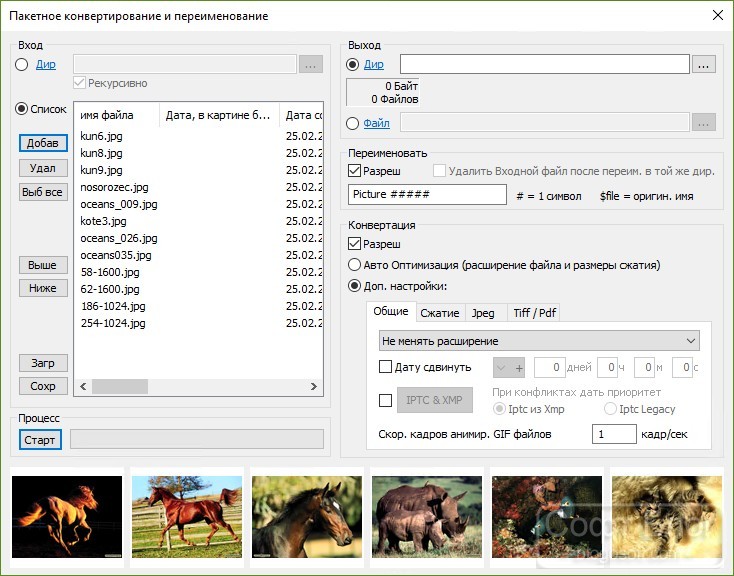Open the date shift sign dropdown

tap(502, 368)
